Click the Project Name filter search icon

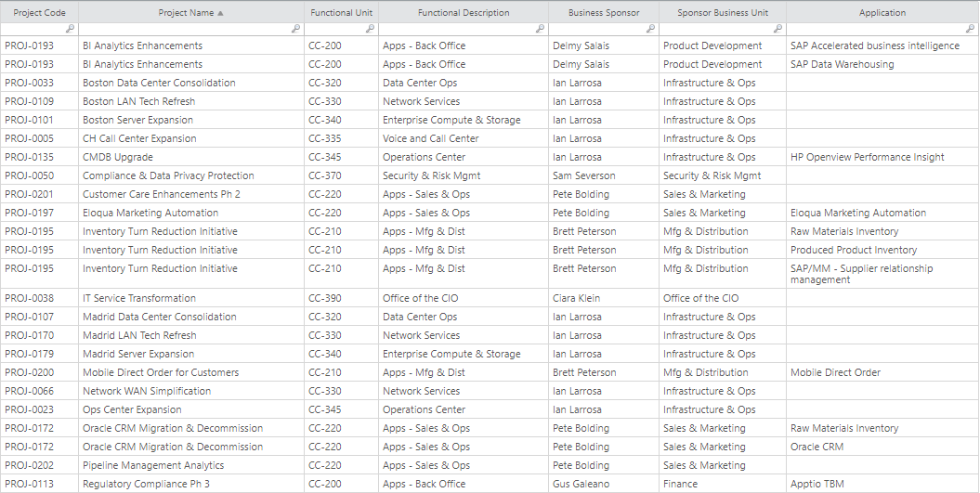[295, 29]
